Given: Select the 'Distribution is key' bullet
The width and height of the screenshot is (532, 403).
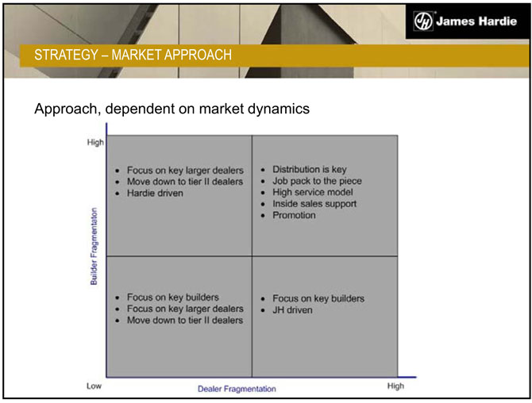Looking at the screenshot, I should click(x=309, y=170).
